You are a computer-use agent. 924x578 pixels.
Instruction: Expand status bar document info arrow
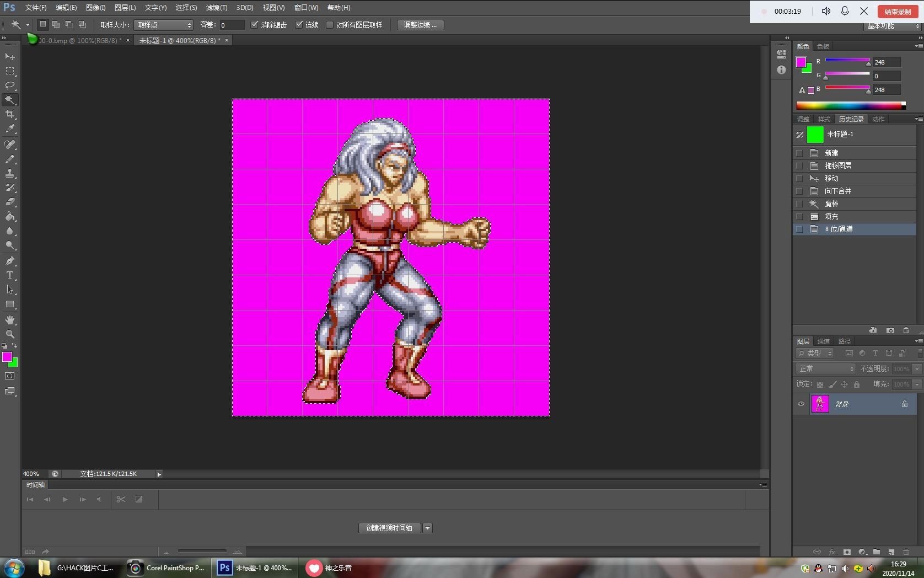point(159,474)
